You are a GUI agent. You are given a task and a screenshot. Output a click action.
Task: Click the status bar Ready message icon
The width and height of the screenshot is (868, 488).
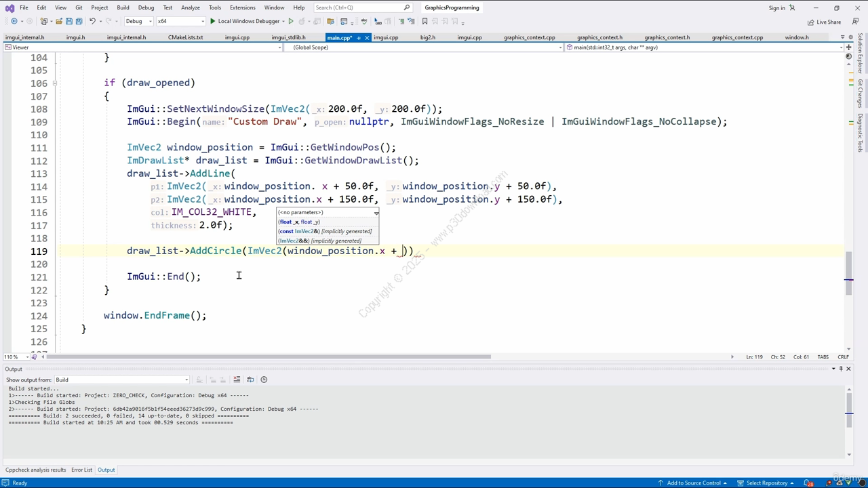[6, 483]
